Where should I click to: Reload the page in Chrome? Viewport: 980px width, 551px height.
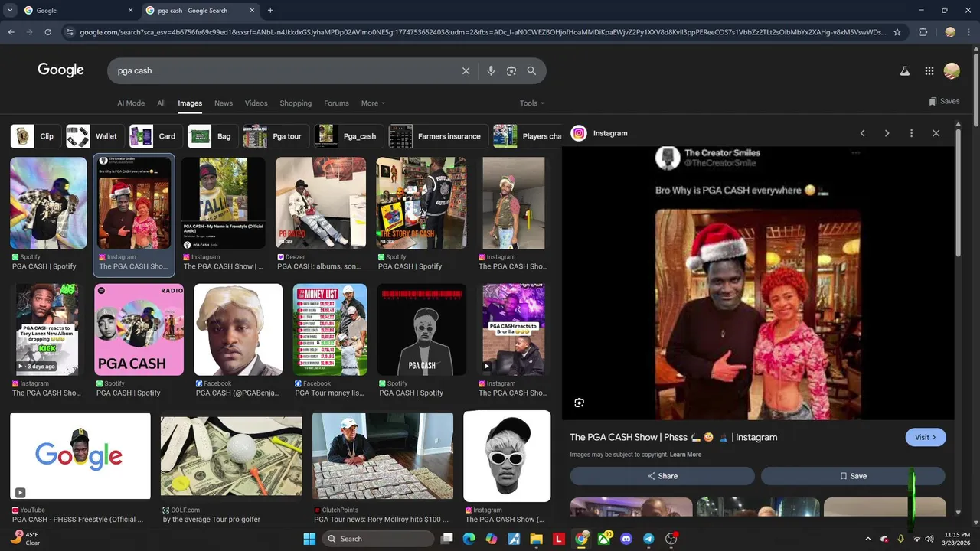point(47,32)
